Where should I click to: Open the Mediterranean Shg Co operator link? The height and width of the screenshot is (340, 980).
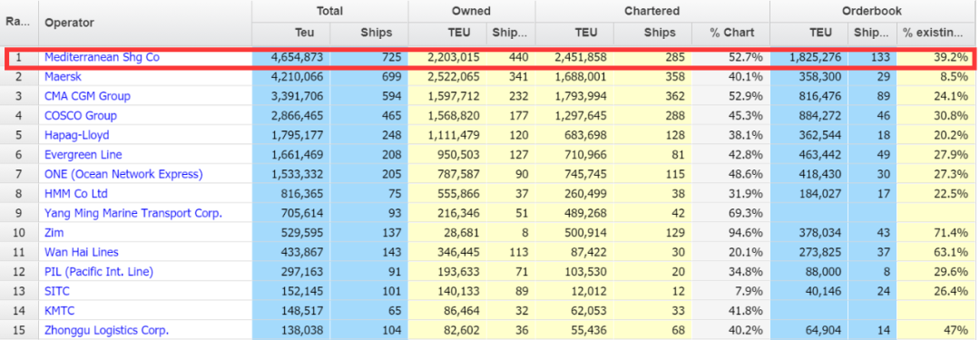tap(102, 57)
